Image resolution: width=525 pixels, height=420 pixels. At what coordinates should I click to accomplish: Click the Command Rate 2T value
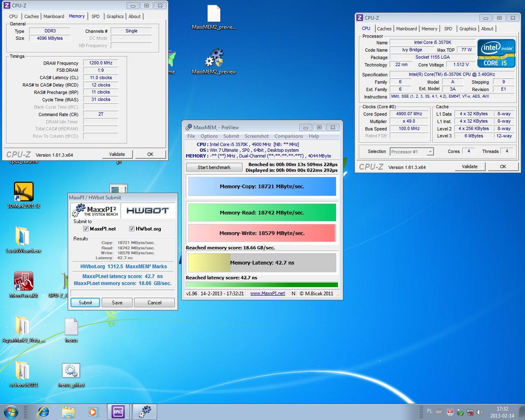pyautogui.click(x=101, y=114)
